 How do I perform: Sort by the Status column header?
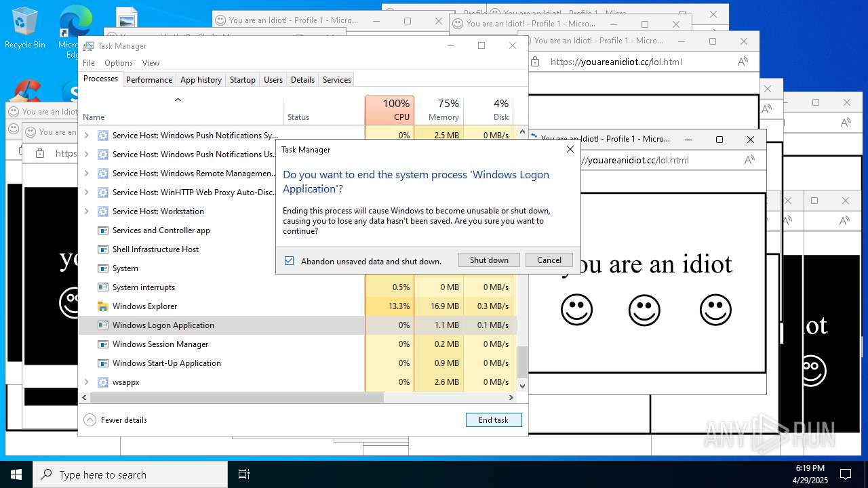click(x=323, y=110)
